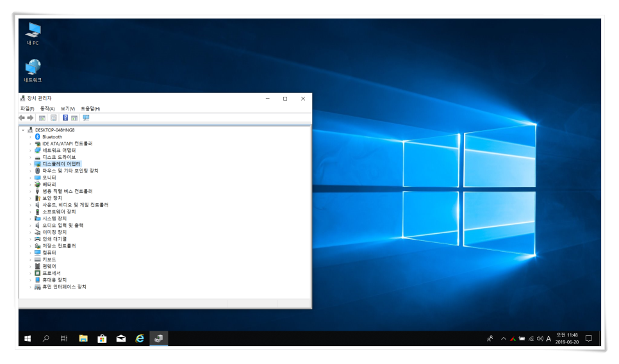This screenshot has width=619, height=364.
Task: Open taskbar search magnifier
Action: pyautogui.click(x=45, y=338)
